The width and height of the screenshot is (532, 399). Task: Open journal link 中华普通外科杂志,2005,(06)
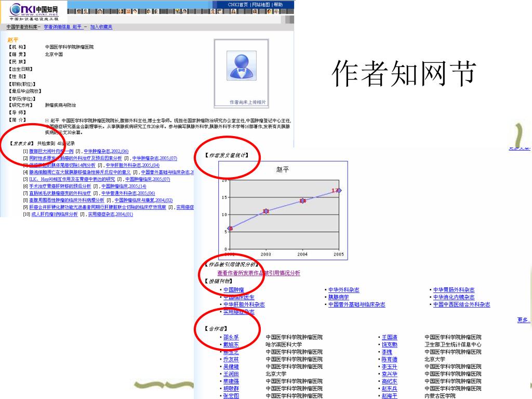[x=128, y=193]
